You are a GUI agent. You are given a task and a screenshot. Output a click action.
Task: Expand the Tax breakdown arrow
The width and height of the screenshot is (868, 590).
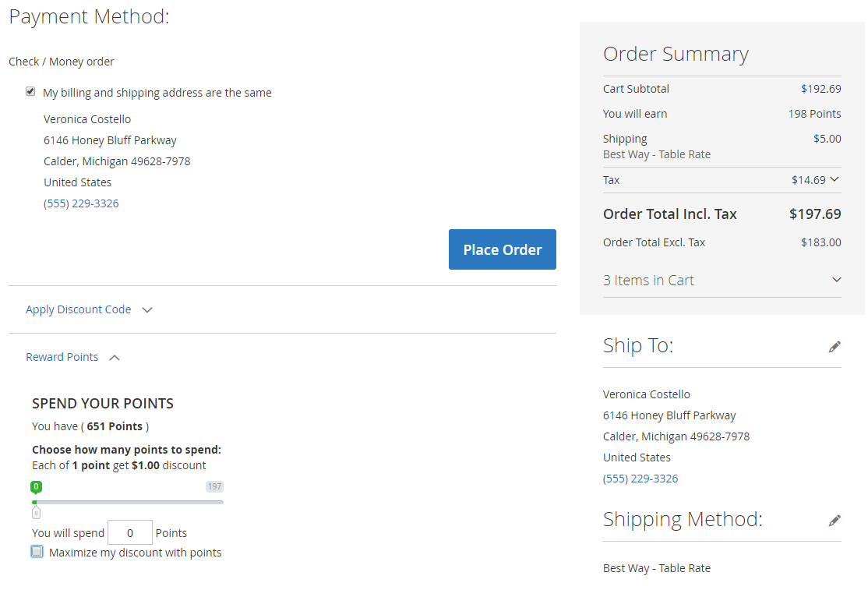tap(834, 179)
